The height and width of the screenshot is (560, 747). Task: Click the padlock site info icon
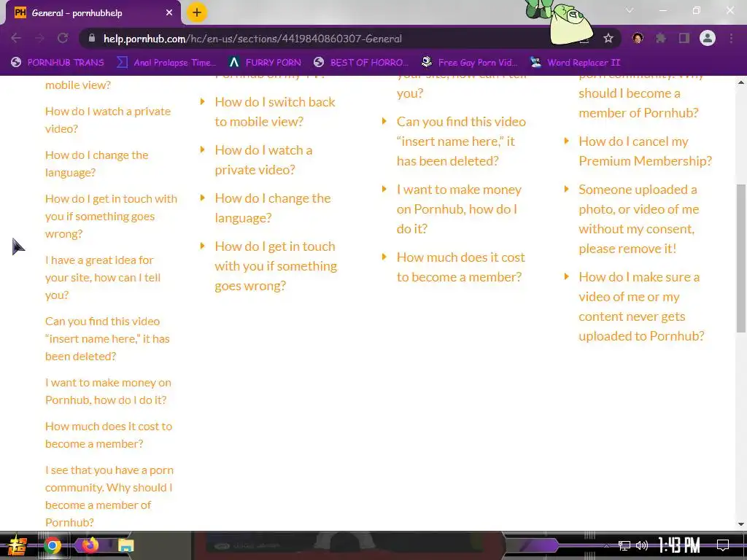point(92,38)
